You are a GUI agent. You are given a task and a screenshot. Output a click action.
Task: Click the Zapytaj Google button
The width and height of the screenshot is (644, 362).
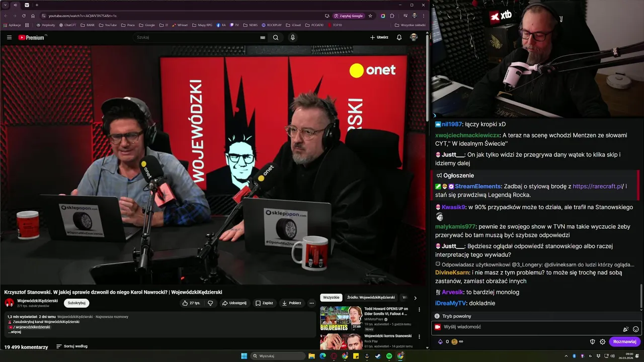pyautogui.click(x=349, y=16)
